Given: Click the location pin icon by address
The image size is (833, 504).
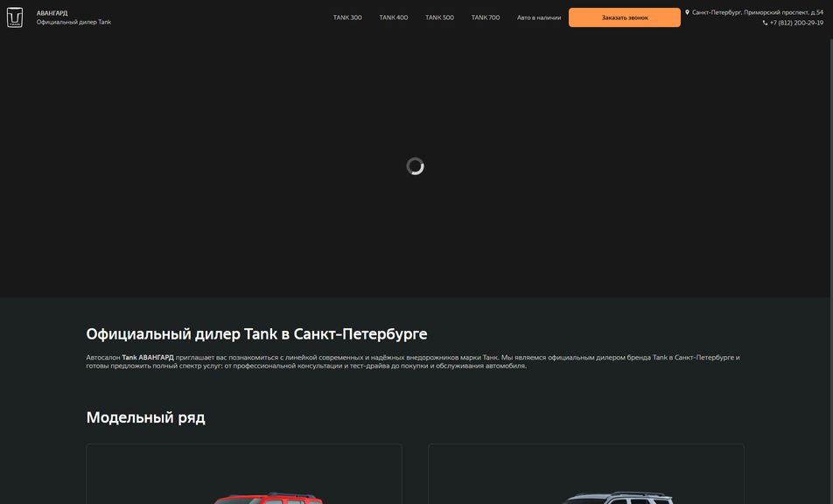Looking at the screenshot, I should 687,12.
